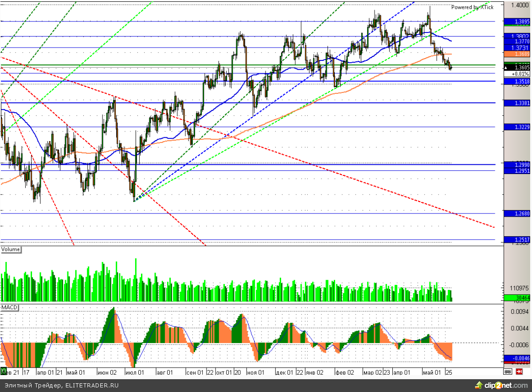This screenshot has height=392, width=532.
Task: Click the ноя 01 date marker
Action: coord(256,372)
